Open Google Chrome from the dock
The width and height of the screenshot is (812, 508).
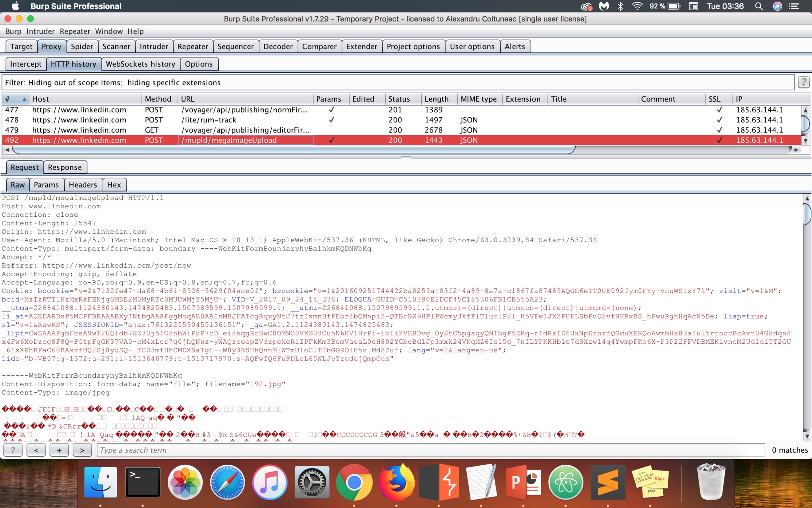click(354, 483)
